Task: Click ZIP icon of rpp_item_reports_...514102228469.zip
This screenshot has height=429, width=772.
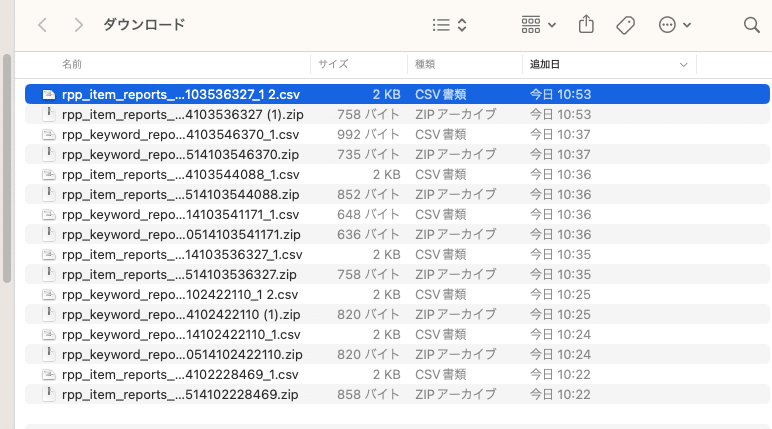Action: [48, 395]
